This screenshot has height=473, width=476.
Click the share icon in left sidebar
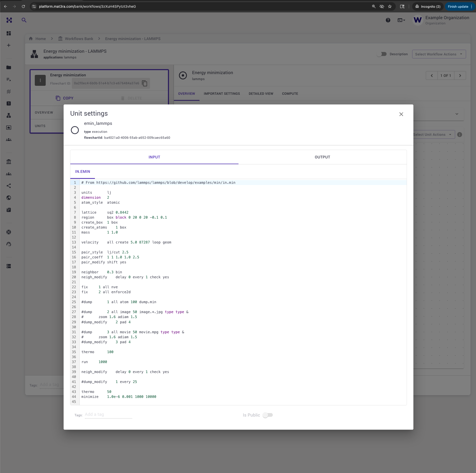click(9, 186)
